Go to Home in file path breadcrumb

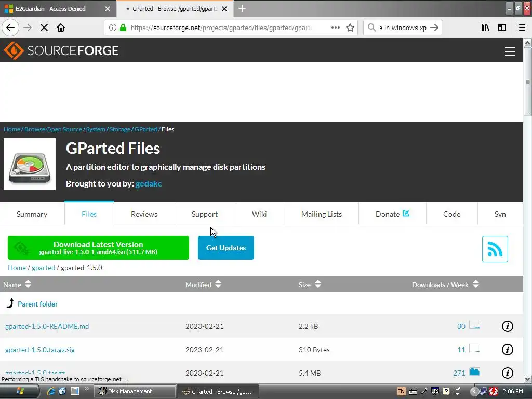17,268
